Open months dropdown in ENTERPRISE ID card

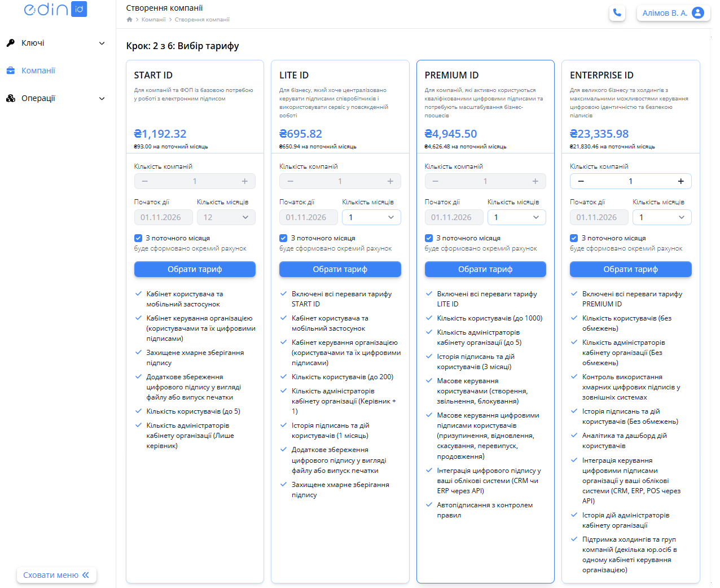click(x=662, y=217)
